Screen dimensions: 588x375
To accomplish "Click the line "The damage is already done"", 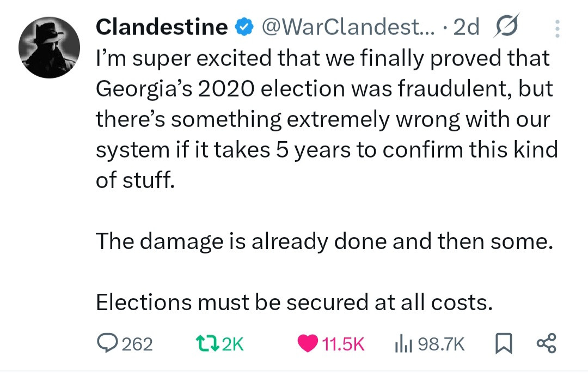I will [321, 241].
